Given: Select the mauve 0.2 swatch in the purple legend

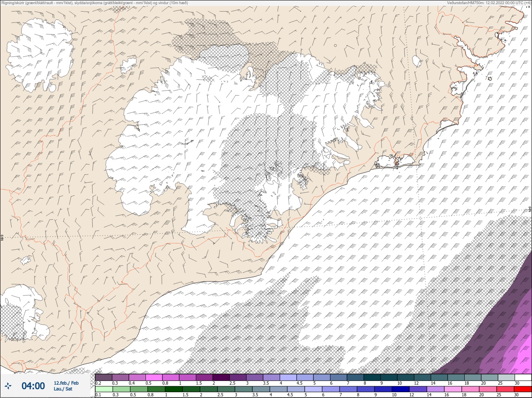Looking at the screenshot, I should pos(104,377).
